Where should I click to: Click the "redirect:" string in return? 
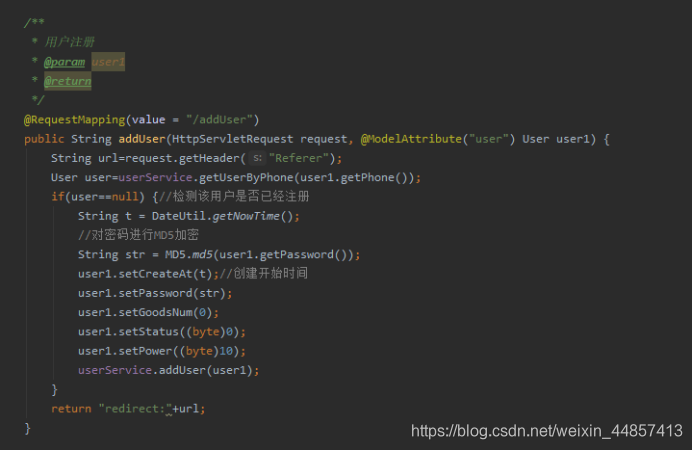point(135,408)
